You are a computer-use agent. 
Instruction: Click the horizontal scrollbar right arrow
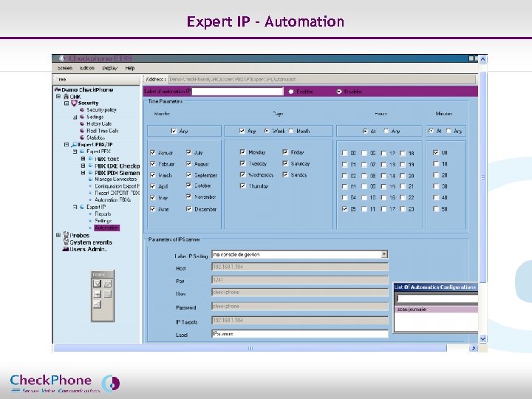(474, 348)
